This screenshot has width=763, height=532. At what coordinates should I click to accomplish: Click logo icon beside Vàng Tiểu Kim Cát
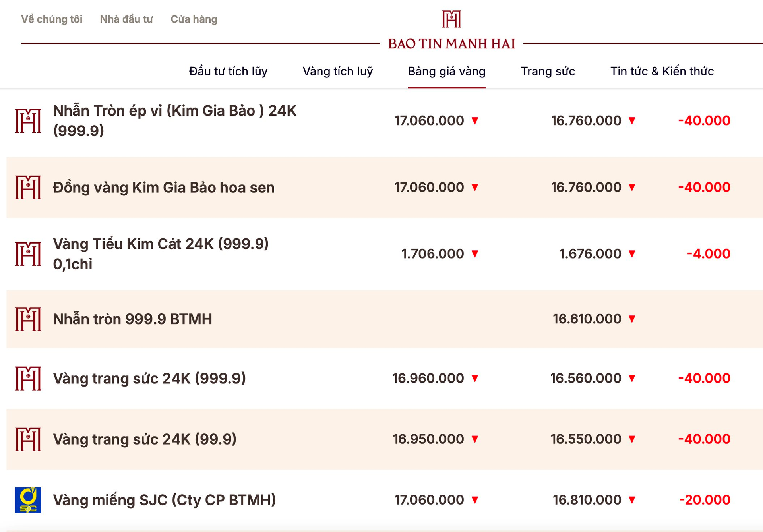point(28,254)
